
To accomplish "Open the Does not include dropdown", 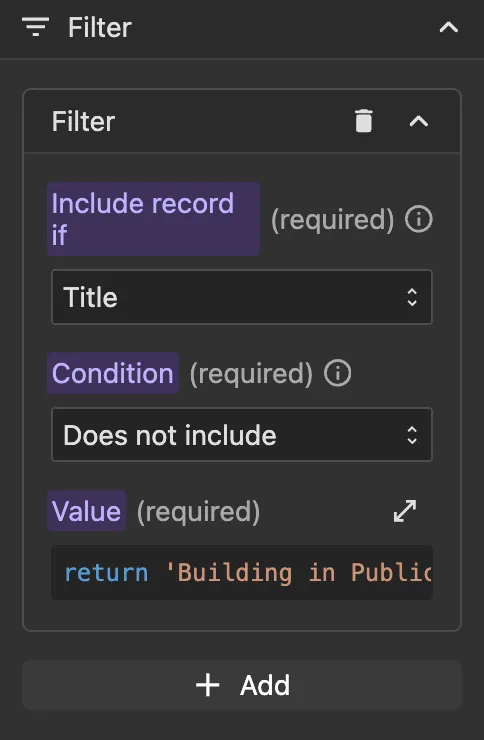I will point(242,435).
